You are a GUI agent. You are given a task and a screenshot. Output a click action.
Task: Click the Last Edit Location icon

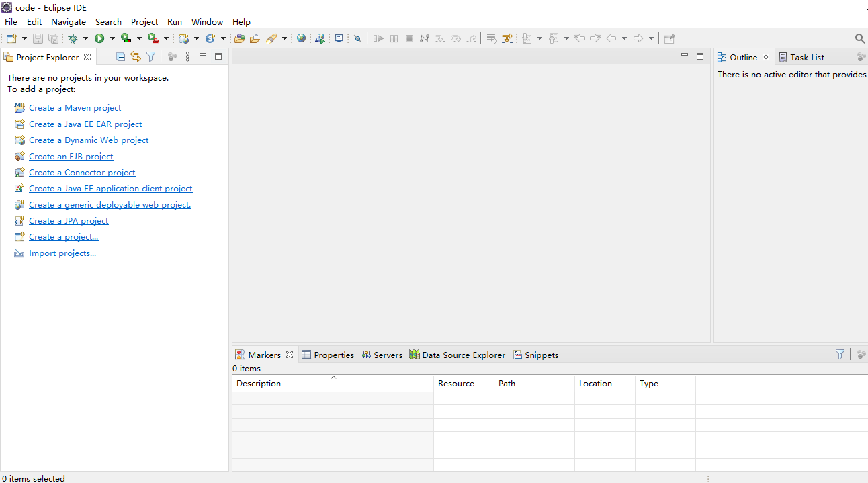click(579, 38)
